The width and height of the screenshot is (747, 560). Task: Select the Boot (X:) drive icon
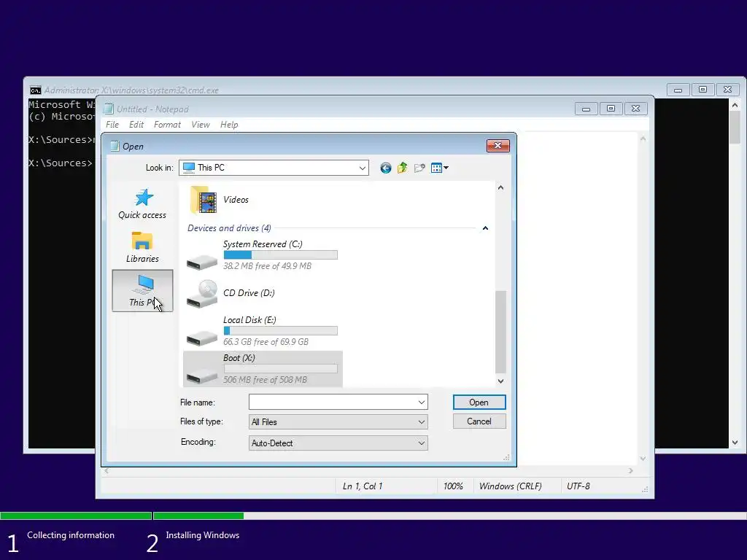click(x=202, y=376)
